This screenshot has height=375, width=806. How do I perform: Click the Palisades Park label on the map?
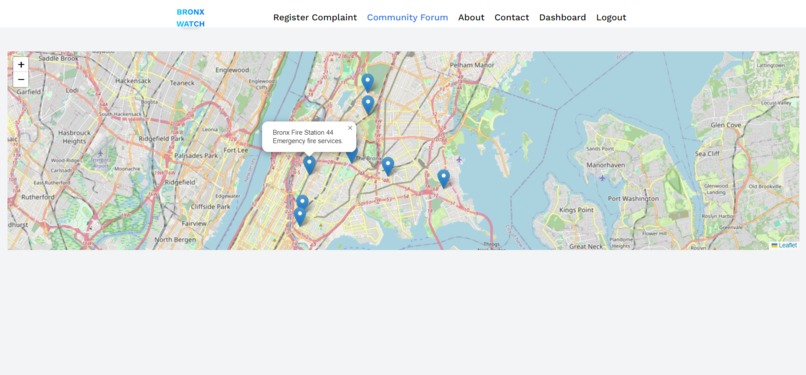(196, 156)
